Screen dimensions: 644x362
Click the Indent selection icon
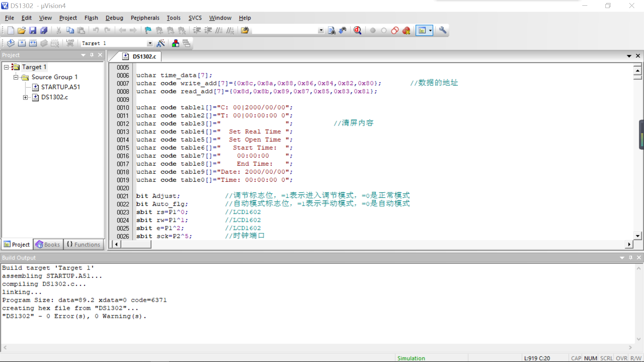point(197,31)
